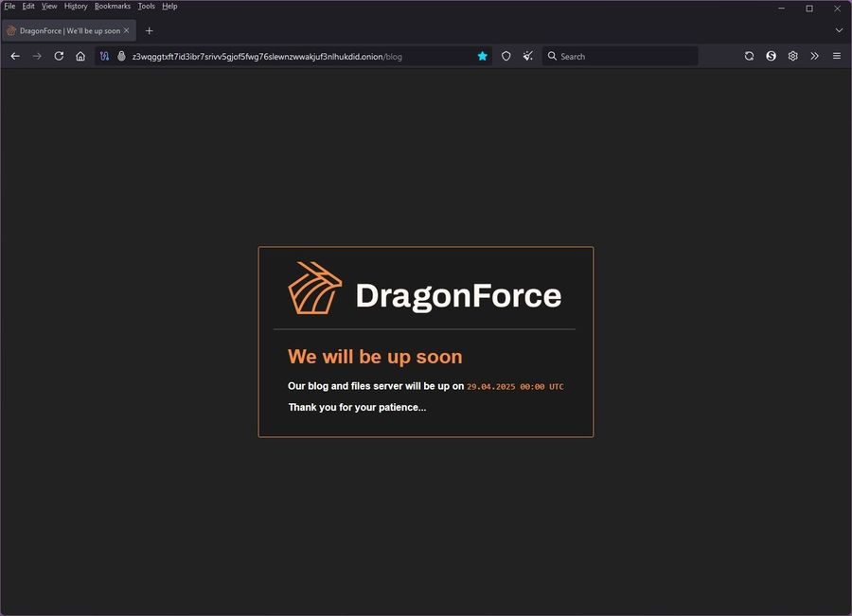The width and height of the screenshot is (852, 616).
Task: Open the browser home page
Action: (80, 56)
